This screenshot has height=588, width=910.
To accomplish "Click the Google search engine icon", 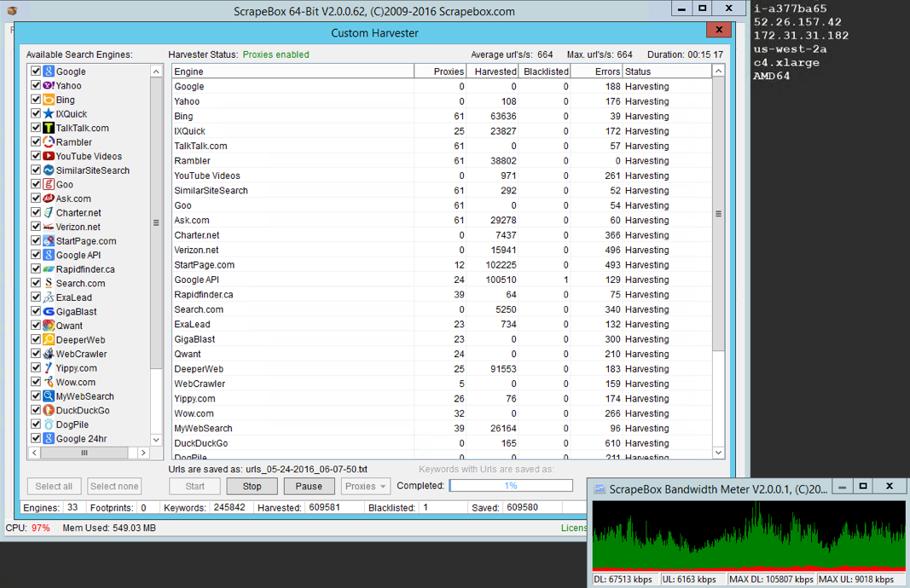I will (x=49, y=72).
